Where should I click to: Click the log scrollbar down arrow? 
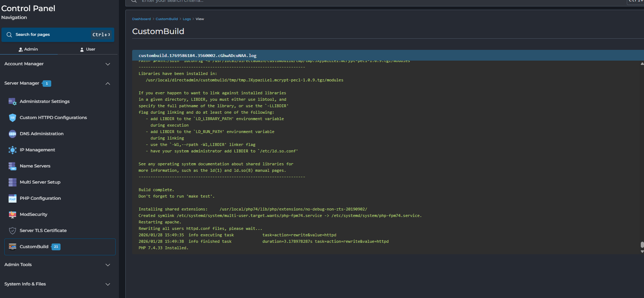(x=642, y=252)
